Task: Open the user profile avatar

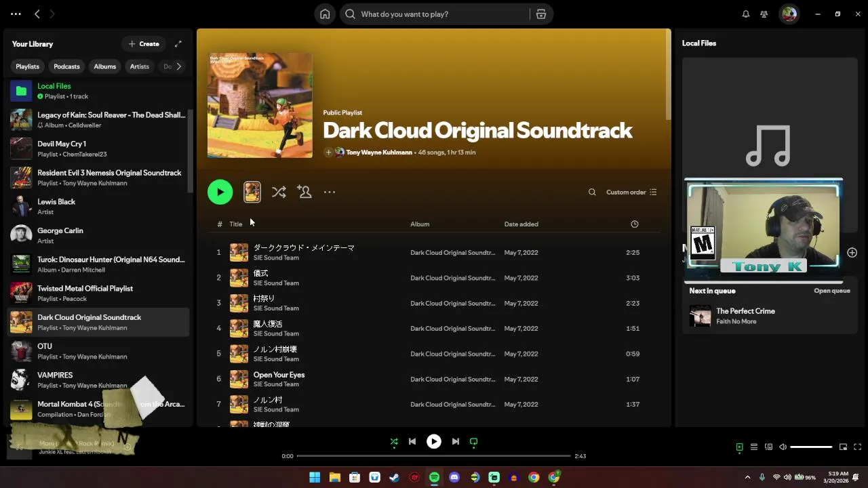Action: (789, 14)
